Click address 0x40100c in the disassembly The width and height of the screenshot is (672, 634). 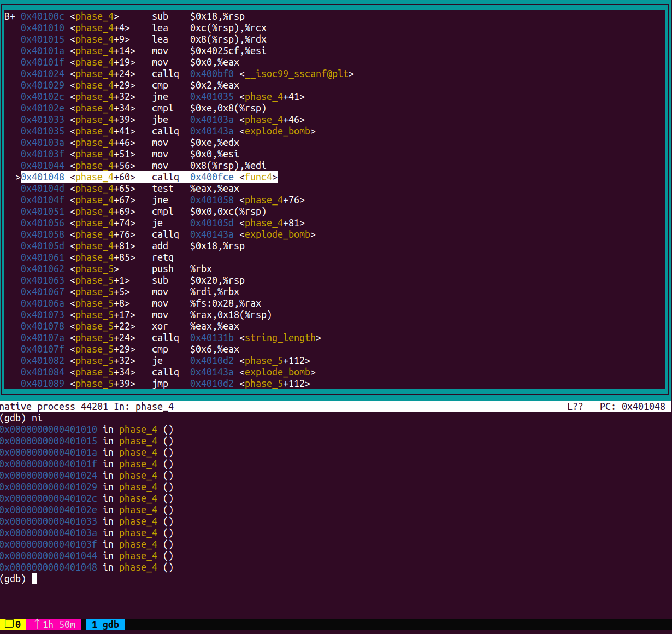pos(43,16)
